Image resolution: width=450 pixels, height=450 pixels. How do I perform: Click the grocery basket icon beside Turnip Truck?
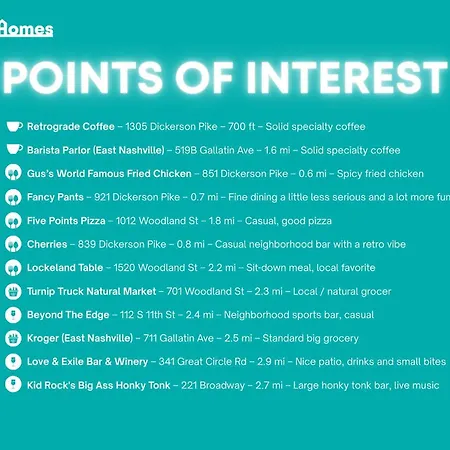pyautogui.click(x=13, y=291)
